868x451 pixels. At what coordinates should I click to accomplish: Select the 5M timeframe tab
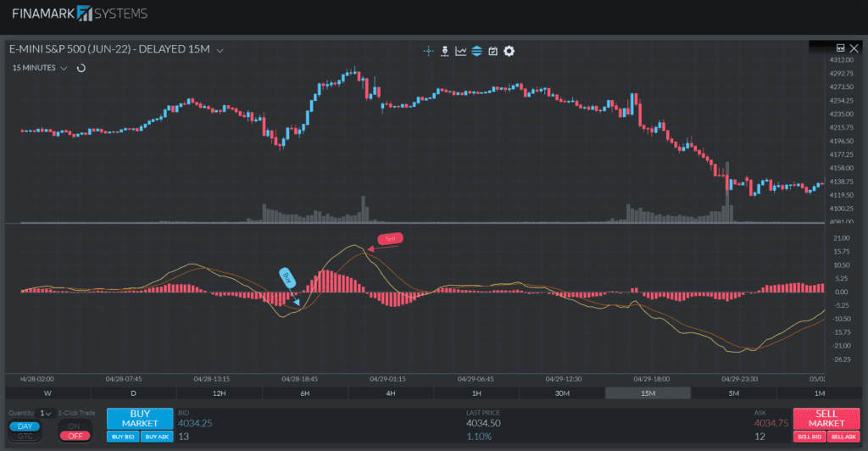(x=733, y=393)
